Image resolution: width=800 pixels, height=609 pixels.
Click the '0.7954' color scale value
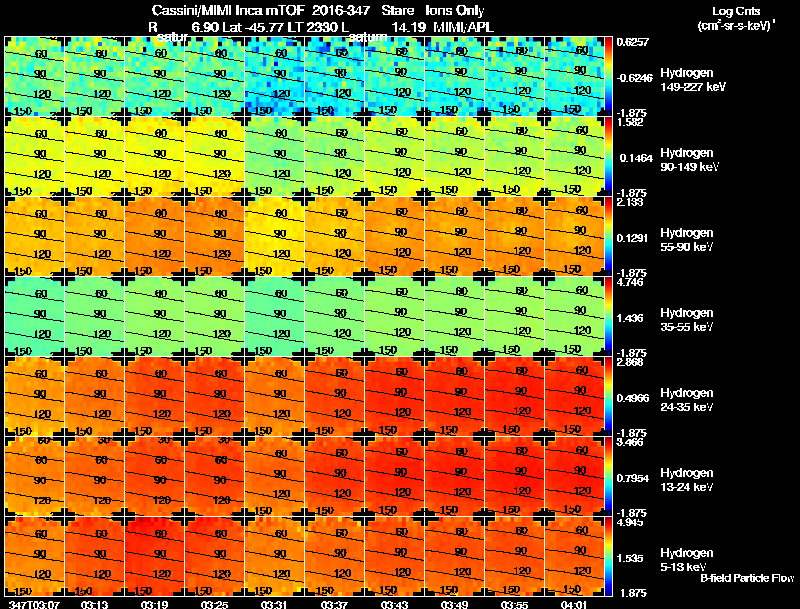[x=633, y=478]
